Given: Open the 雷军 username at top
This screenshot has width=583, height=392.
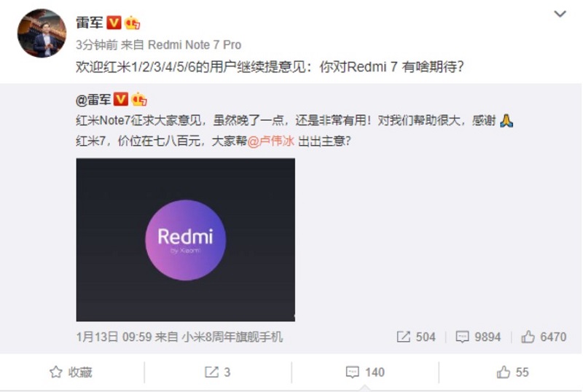Looking at the screenshot, I should click(x=89, y=23).
